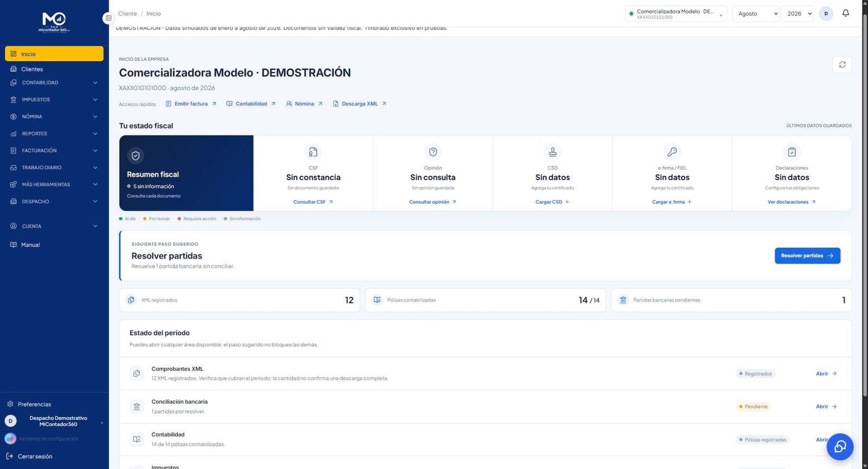868x469 pixels.
Task: Click the Comprobantes XML row icon
Action: (x=137, y=374)
